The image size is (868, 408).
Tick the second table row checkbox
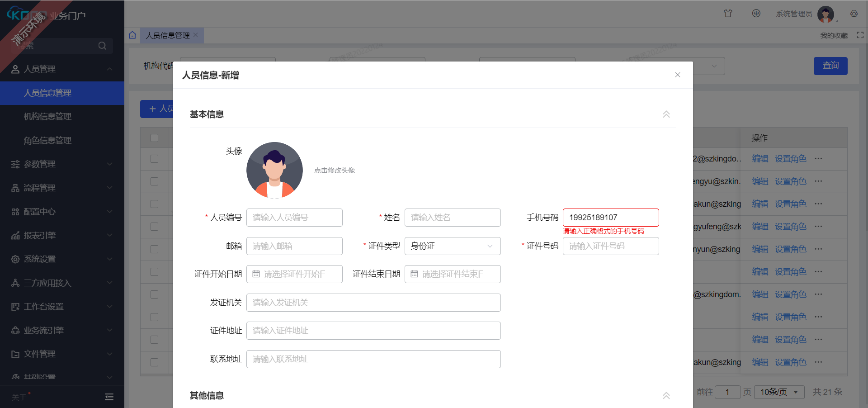(154, 181)
